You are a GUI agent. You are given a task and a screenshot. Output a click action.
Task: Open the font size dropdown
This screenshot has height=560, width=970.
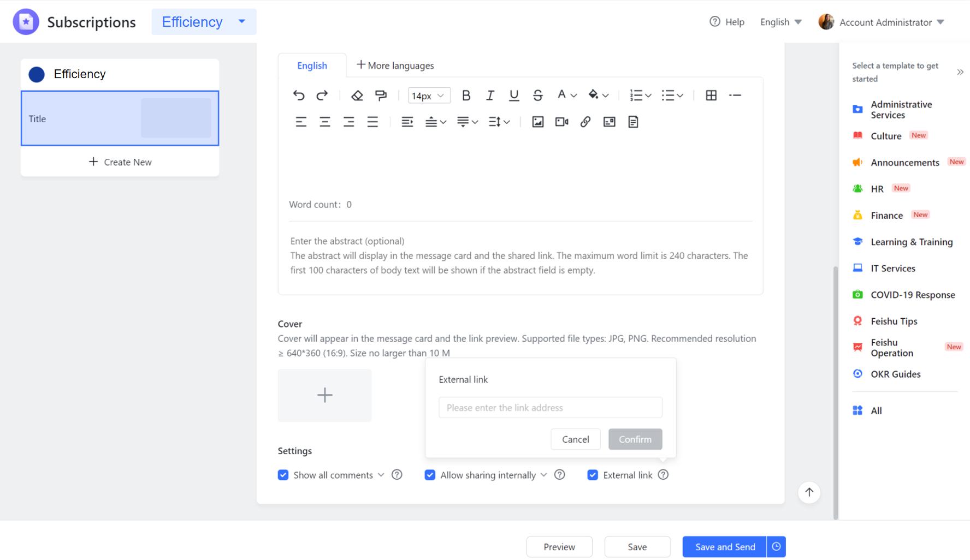coord(429,95)
